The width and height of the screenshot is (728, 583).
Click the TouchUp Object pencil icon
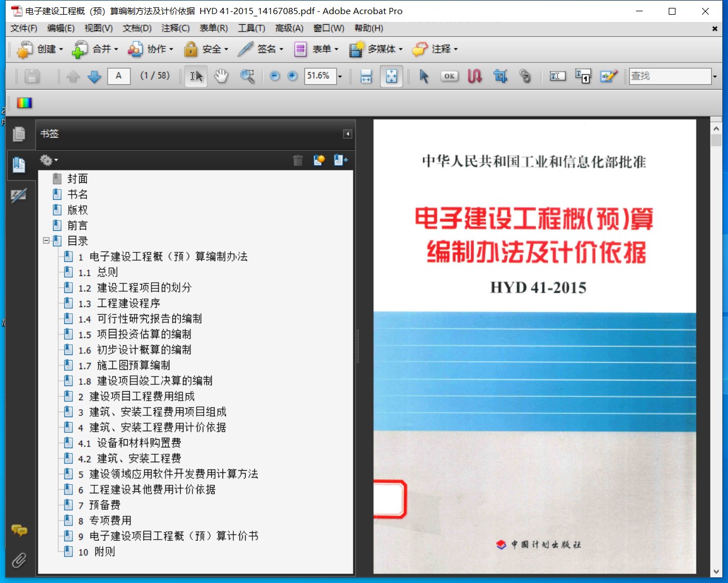point(609,76)
